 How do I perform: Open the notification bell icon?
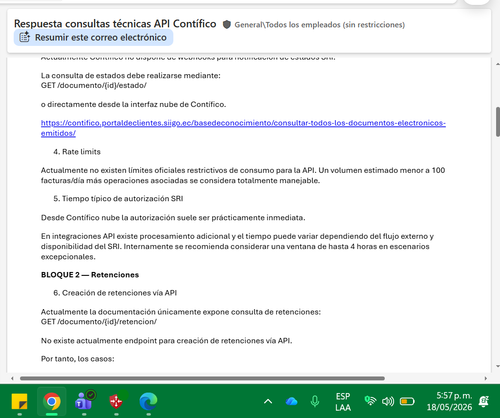[484, 401]
